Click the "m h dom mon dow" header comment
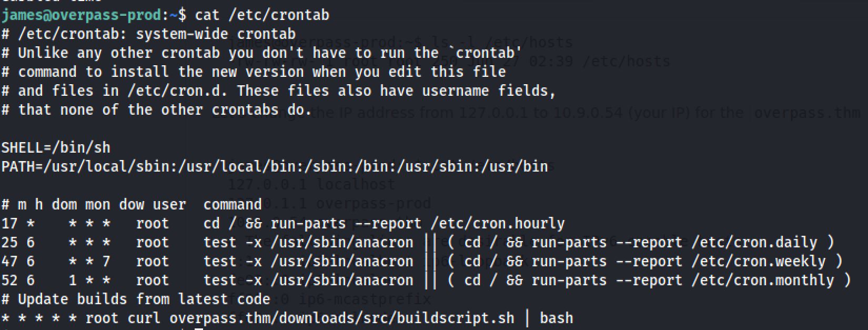 (x=64, y=204)
